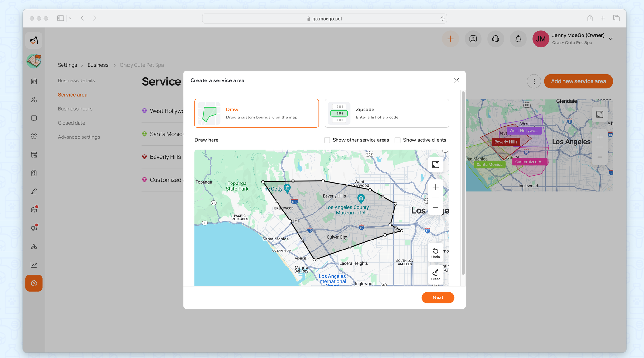Zoom in on the draw map

coord(435,187)
